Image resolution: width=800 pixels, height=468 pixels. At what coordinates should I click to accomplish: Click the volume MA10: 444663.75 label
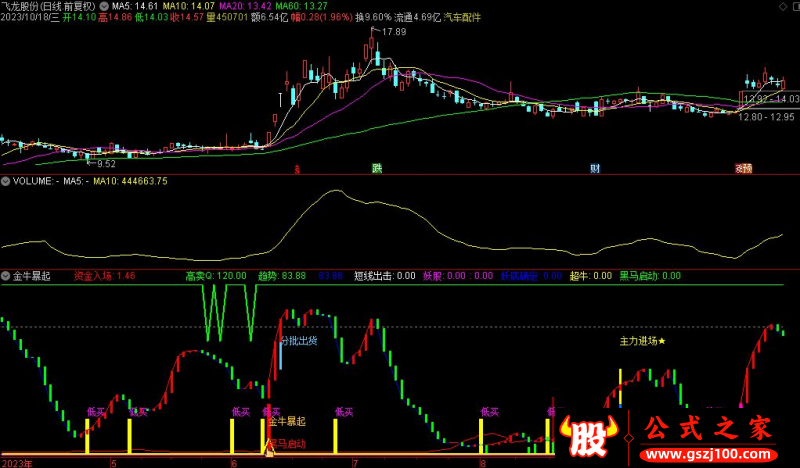coord(130,181)
